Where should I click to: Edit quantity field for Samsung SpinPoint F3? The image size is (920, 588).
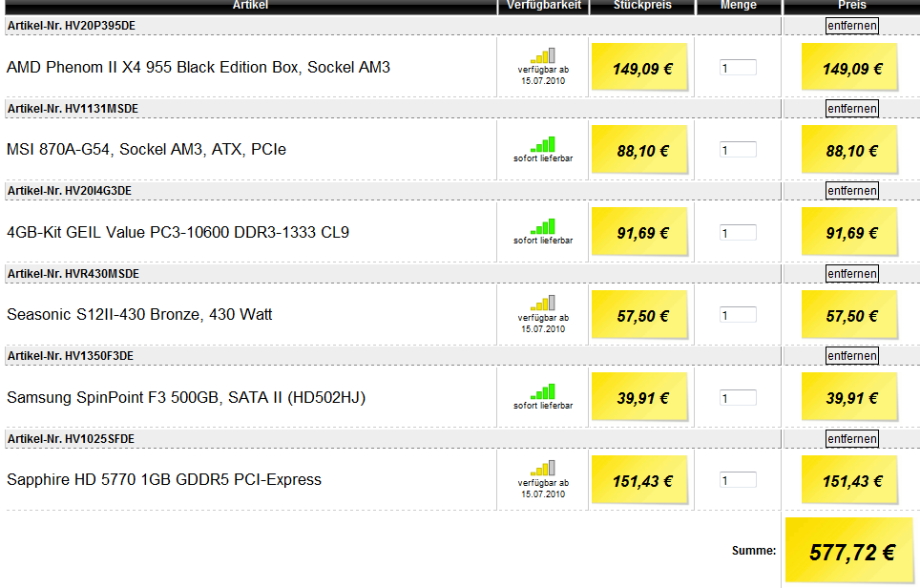tap(738, 398)
